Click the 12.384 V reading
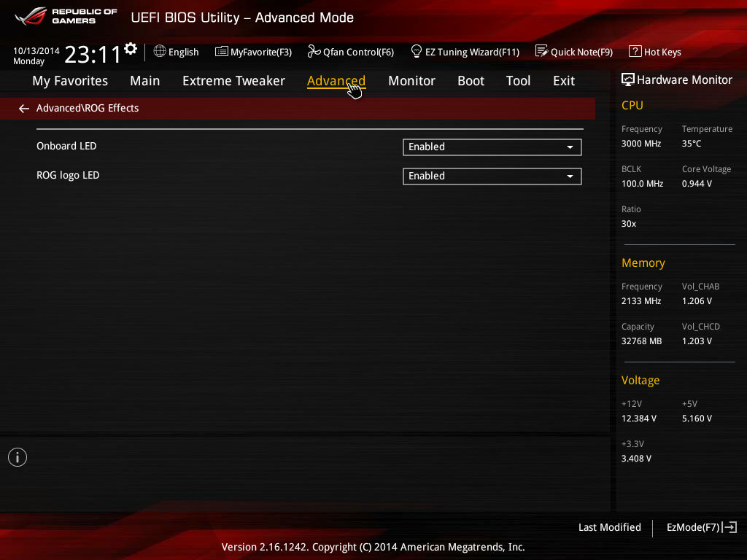The image size is (747, 560). click(x=638, y=418)
